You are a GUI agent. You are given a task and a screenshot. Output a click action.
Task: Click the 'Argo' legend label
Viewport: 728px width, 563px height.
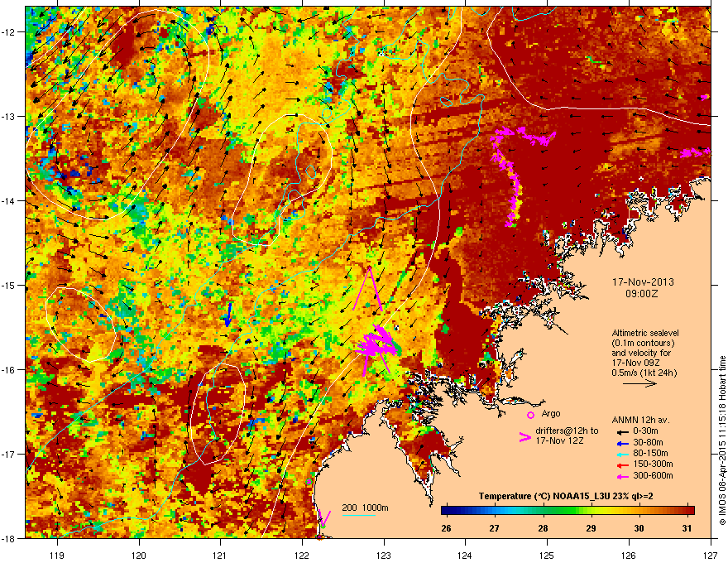coord(551,413)
